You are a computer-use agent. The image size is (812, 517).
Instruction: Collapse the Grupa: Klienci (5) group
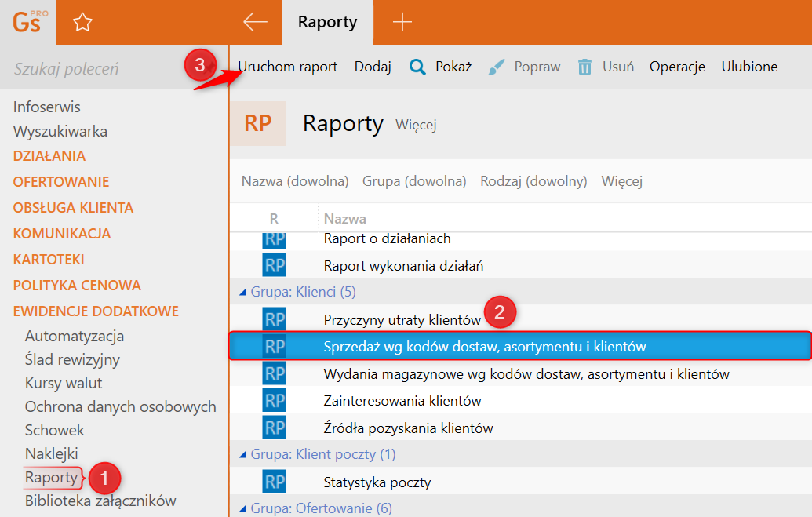pos(242,292)
